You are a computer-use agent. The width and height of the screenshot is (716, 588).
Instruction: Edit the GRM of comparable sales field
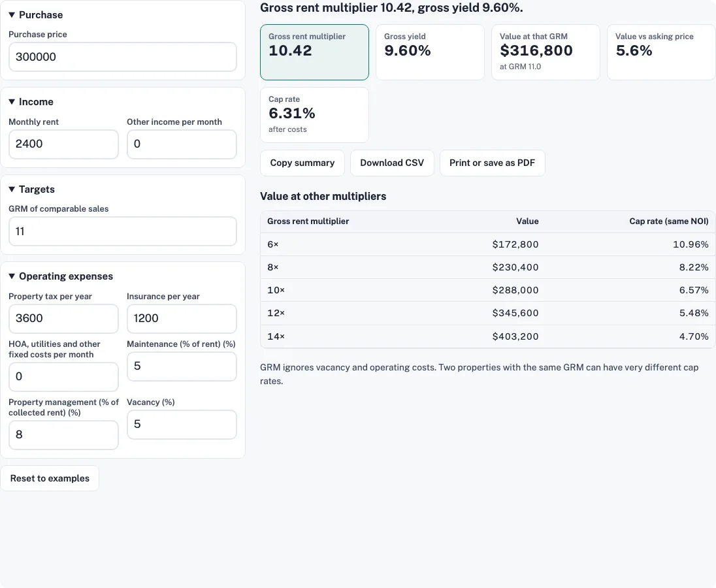point(122,231)
